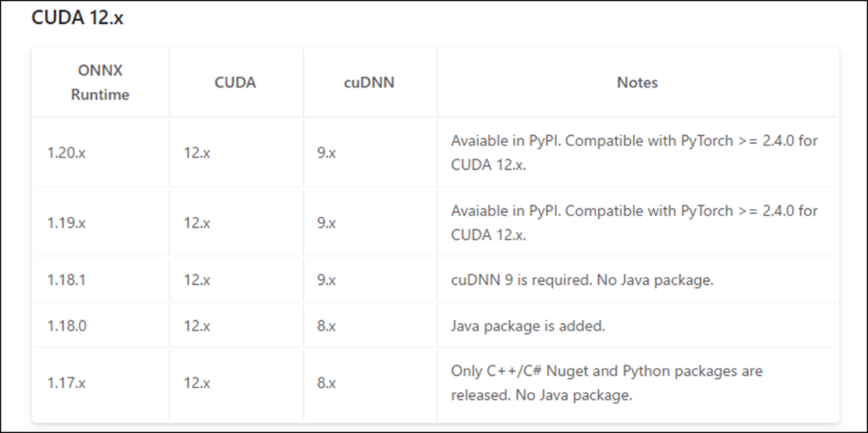Click the cuDNN 9.x cell in 1.19.x row

click(326, 223)
